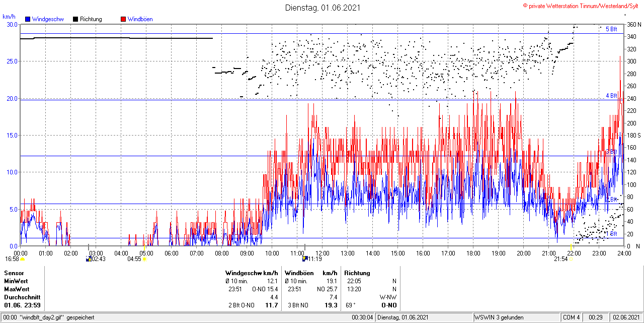Screen dimensions: 644x323
Task: Click the 02.06.2021 date status field
Action: coord(626,317)
